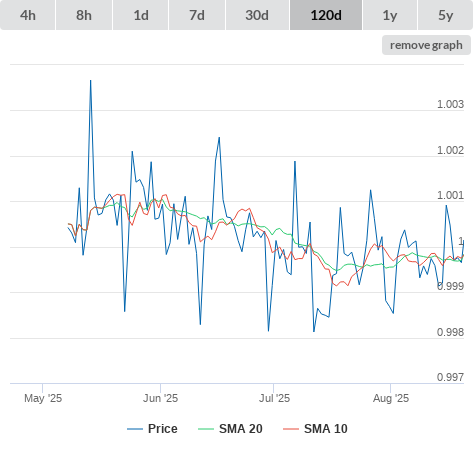Switch to the 4h time range tab

click(x=28, y=15)
